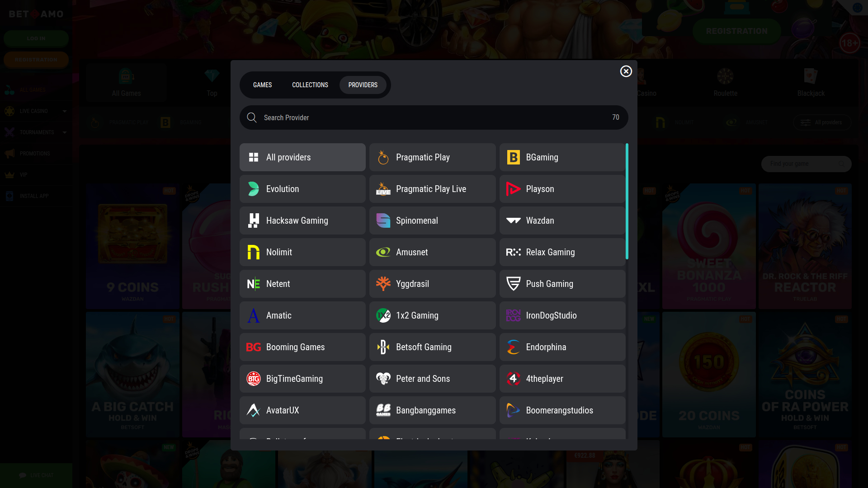The width and height of the screenshot is (868, 488).
Task: Click the BGaming yellow B icon
Action: coord(513,157)
